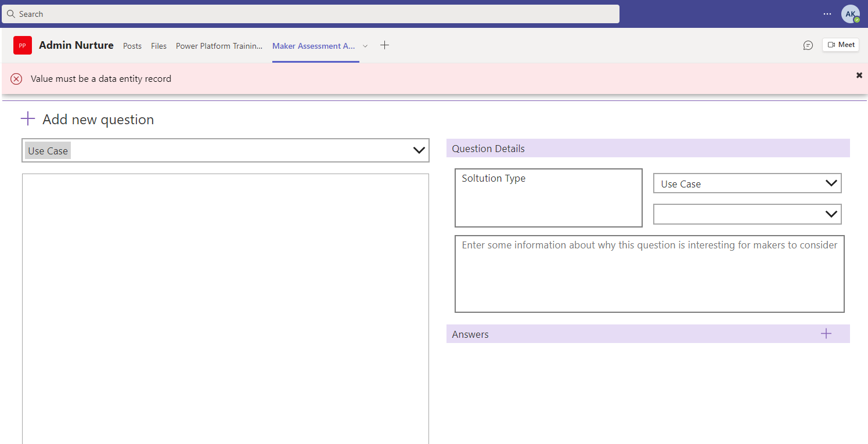Screen dimensions: 868x444
Task: Click the plus icon in the Answers section
Action: tap(826, 333)
